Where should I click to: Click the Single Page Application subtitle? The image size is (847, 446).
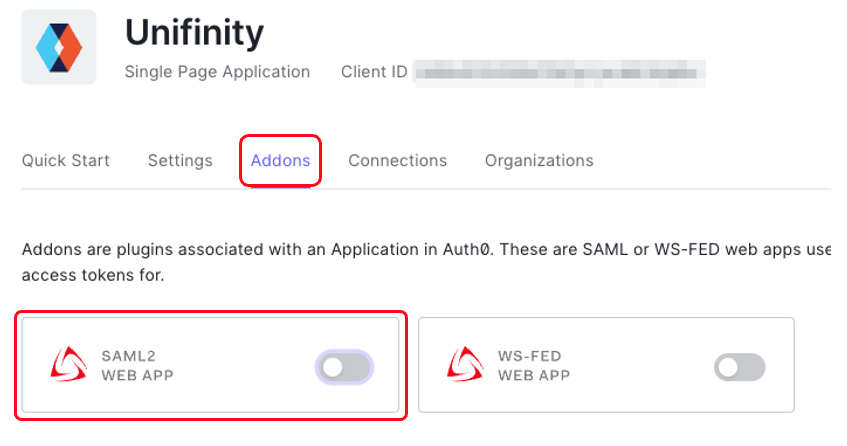[x=217, y=72]
